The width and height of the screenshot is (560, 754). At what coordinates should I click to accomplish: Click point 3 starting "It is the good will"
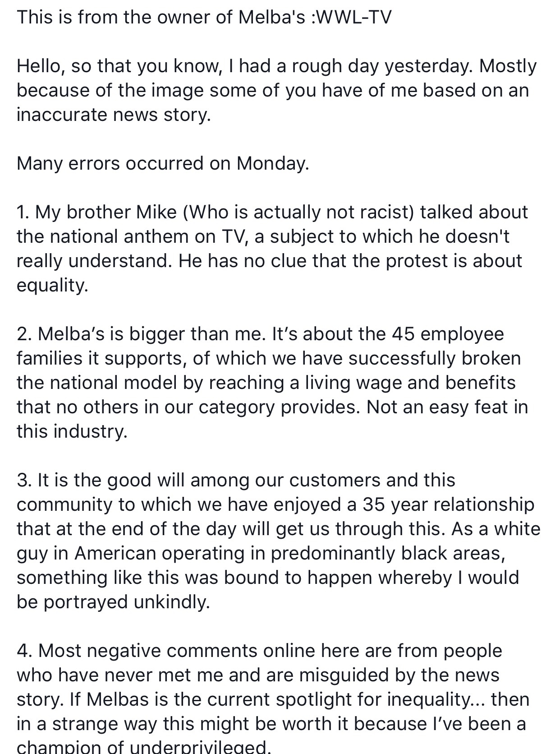click(279, 541)
